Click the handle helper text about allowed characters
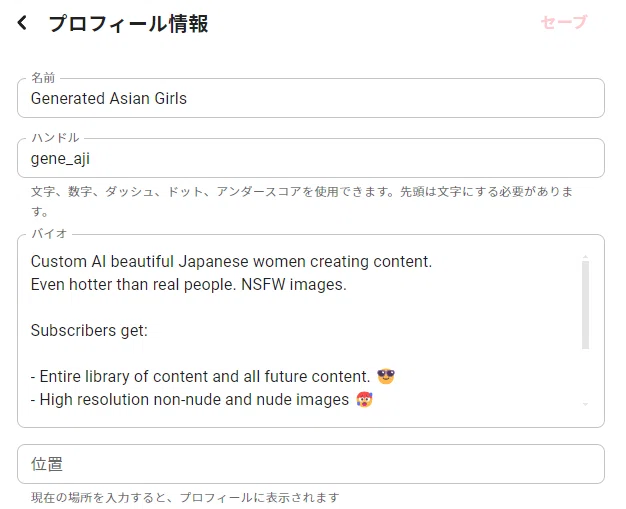The height and width of the screenshot is (509, 626). [302, 201]
